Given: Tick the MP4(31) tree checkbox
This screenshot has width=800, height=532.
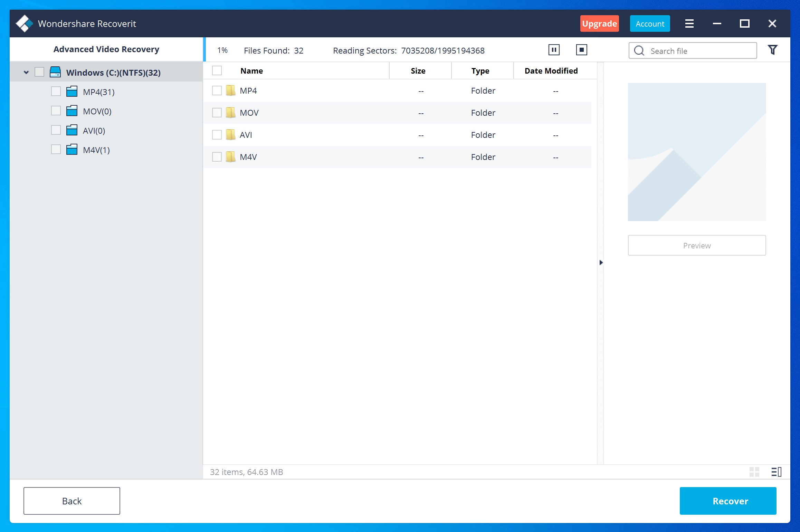Looking at the screenshot, I should [x=56, y=92].
